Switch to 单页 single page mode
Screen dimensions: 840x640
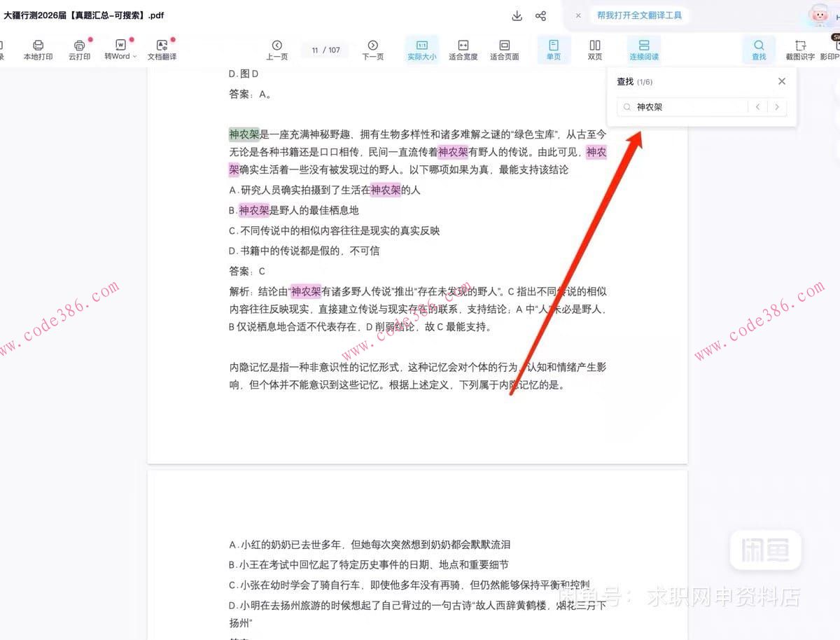553,49
